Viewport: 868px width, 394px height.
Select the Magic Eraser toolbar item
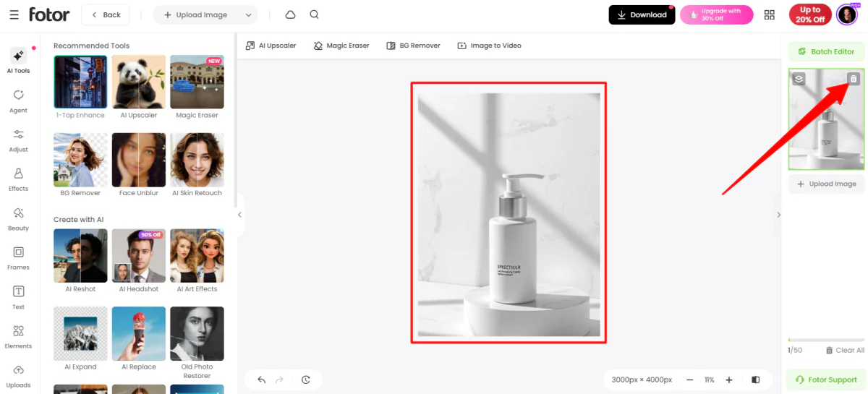[x=341, y=46]
